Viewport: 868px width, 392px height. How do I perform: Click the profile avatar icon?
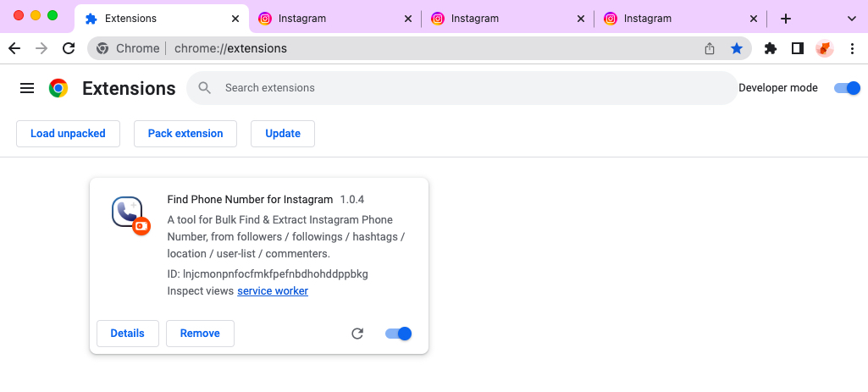coord(824,48)
